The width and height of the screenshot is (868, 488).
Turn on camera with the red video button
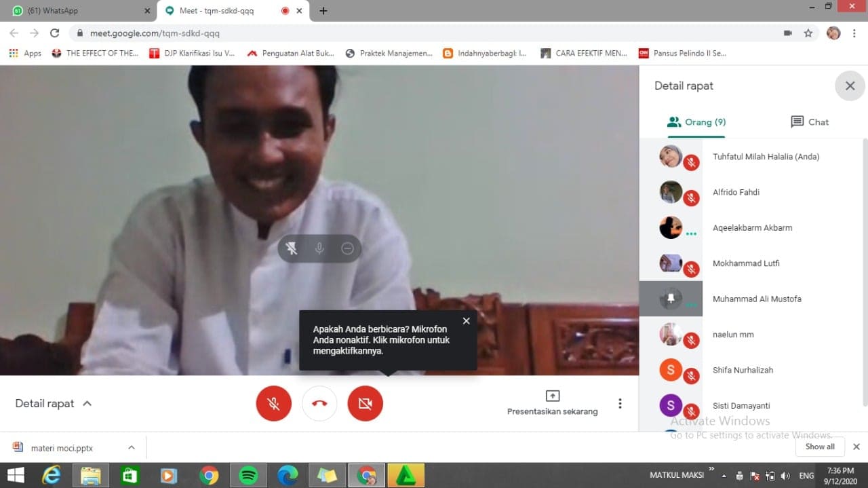tap(365, 403)
